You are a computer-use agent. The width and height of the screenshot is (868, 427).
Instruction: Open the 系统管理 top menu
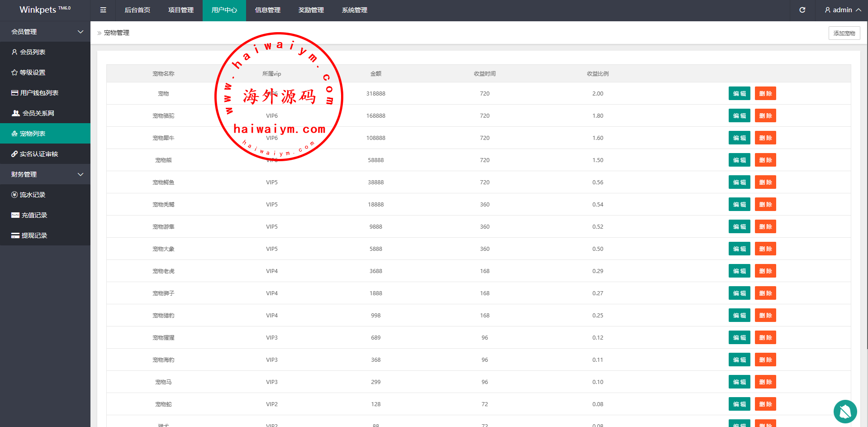point(355,10)
